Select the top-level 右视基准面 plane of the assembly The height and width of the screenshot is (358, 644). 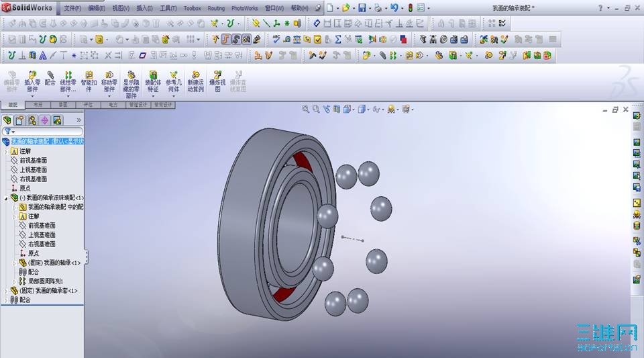(x=34, y=179)
